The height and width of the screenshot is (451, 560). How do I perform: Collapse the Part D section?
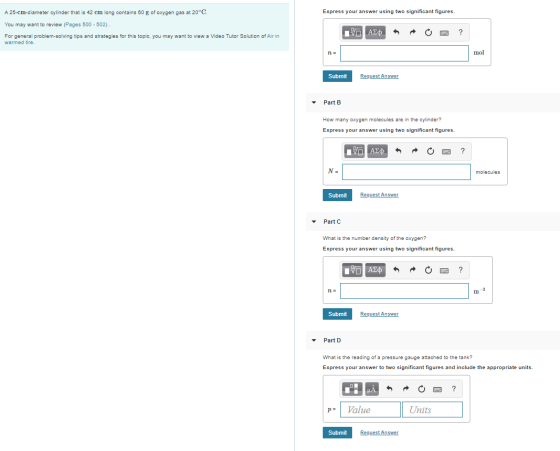[x=314, y=340]
